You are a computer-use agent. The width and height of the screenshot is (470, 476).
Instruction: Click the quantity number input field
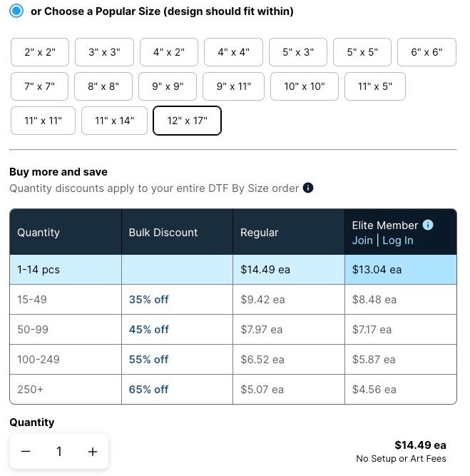[x=59, y=452]
